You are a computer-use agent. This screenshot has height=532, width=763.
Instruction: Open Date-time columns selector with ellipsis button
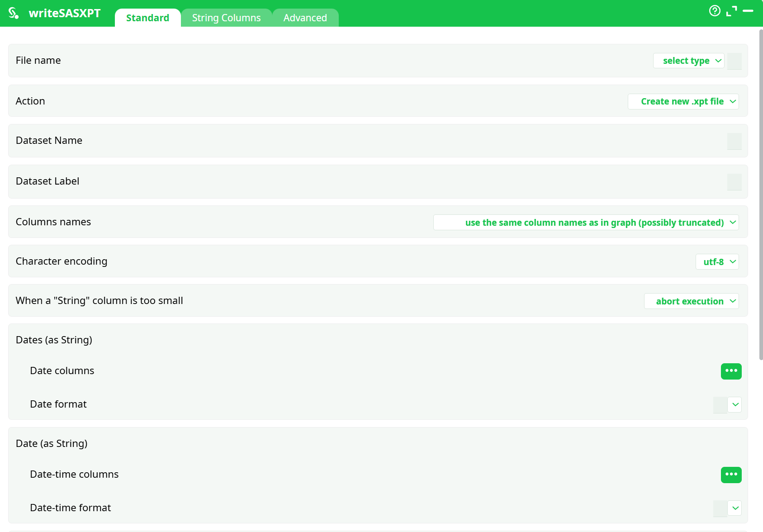(x=731, y=475)
